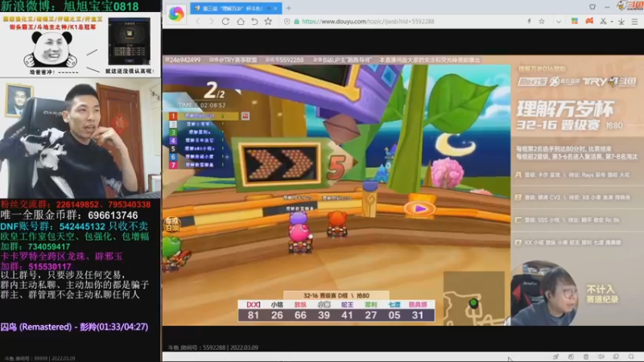The height and width of the screenshot is (362, 644).
Task: Click the browser logo icon
Action: point(176,14)
